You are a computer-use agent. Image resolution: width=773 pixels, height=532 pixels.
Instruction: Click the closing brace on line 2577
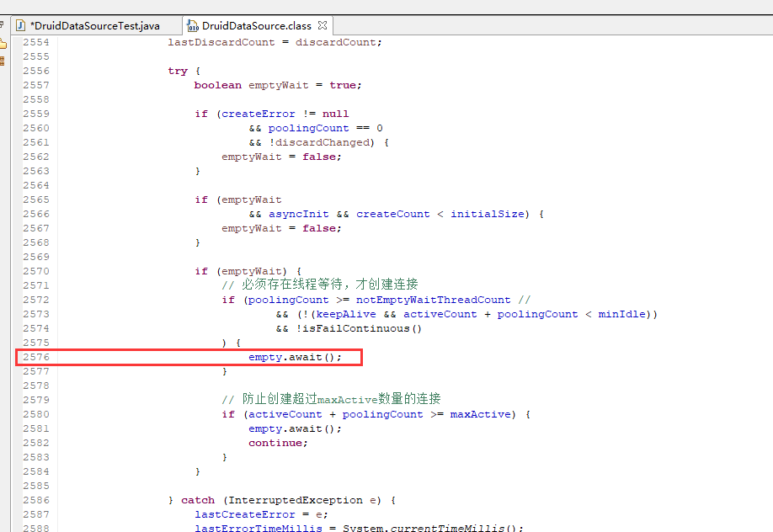225,371
